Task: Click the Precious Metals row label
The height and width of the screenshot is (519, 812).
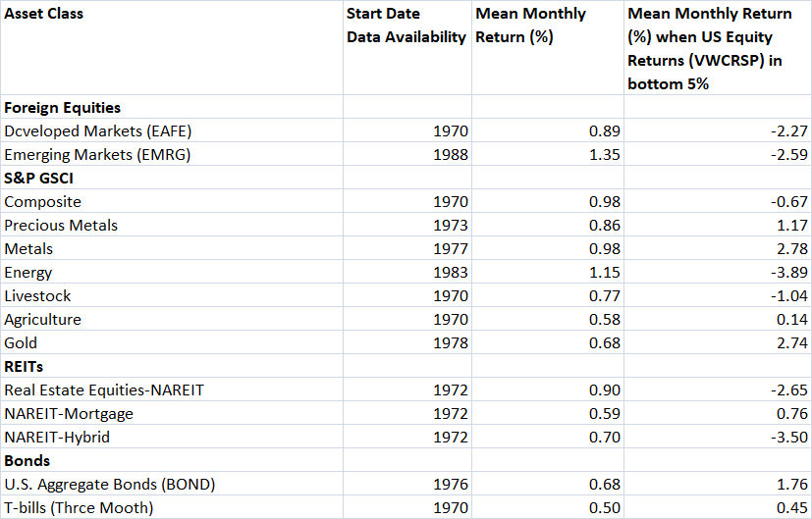Action: click(x=61, y=225)
